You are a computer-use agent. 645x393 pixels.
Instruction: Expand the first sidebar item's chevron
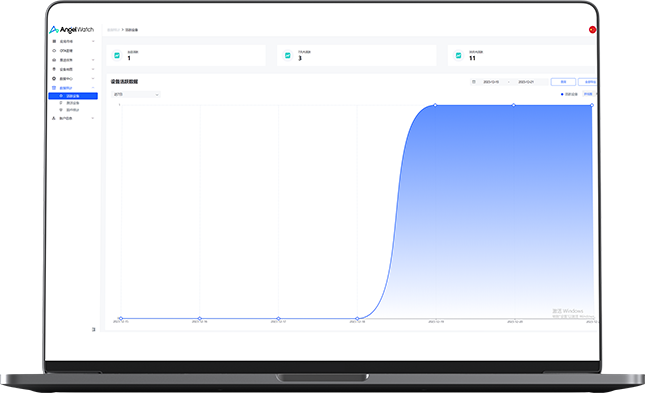coord(93,42)
